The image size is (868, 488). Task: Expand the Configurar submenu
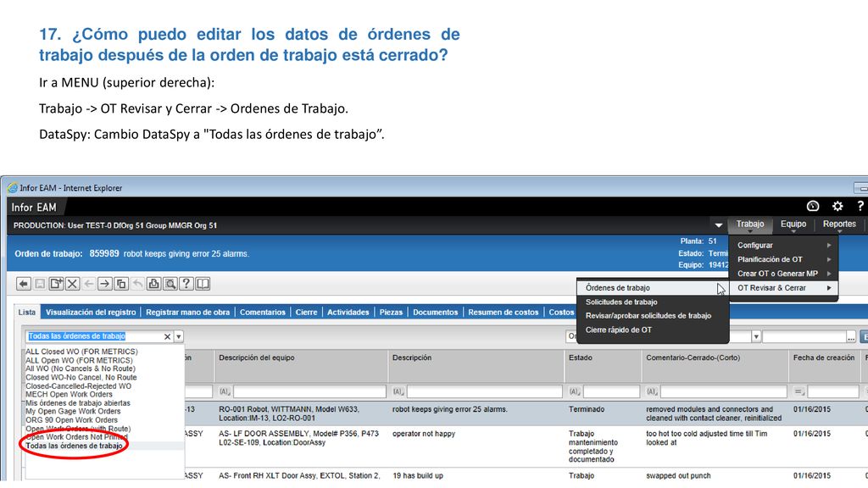[783, 245]
